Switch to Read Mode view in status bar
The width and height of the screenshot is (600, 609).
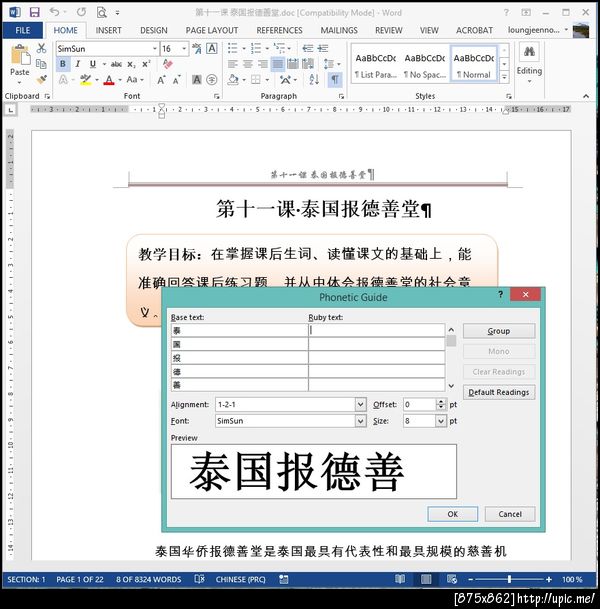tap(400, 579)
